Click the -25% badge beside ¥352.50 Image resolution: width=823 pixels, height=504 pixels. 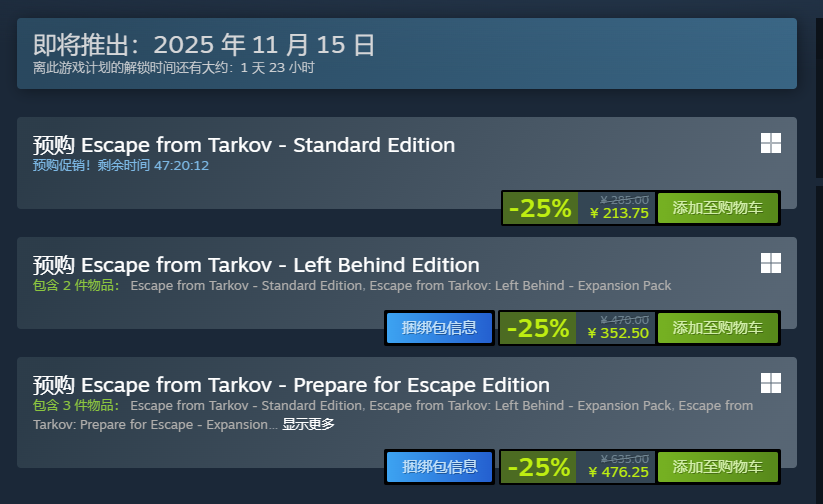pyautogui.click(x=540, y=328)
